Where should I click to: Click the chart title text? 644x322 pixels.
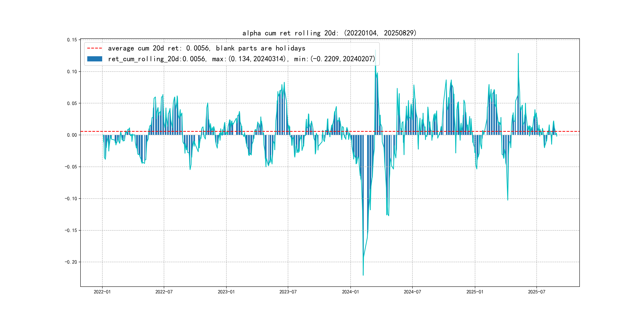pos(329,33)
